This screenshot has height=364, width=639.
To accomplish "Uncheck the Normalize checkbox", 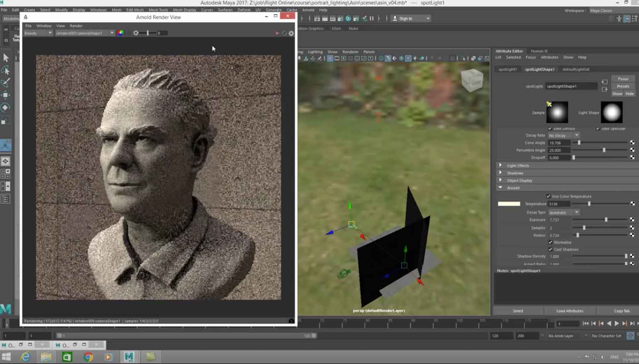I will (550, 242).
